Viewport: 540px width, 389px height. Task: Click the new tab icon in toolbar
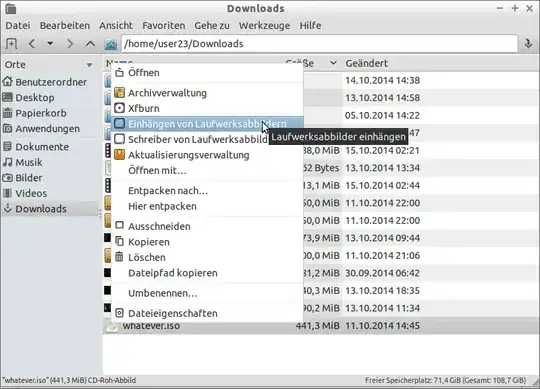(11, 44)
